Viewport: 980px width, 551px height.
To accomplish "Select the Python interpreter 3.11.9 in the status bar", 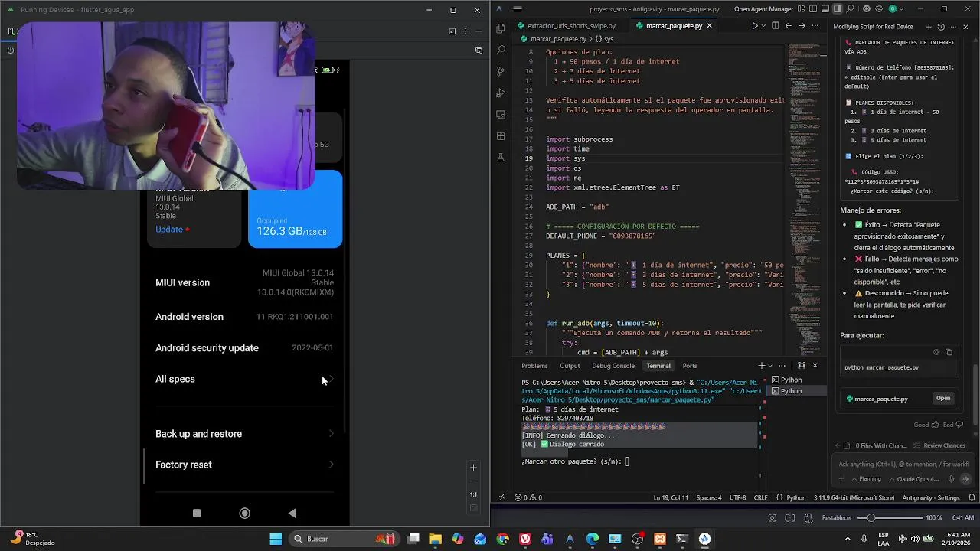I will pos(854,497).
